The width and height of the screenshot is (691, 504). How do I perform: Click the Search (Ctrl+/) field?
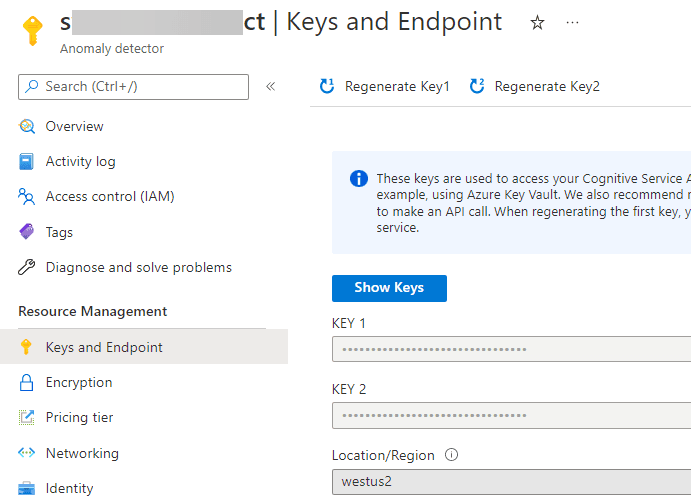pyautogui.click(x=134, y=87)
